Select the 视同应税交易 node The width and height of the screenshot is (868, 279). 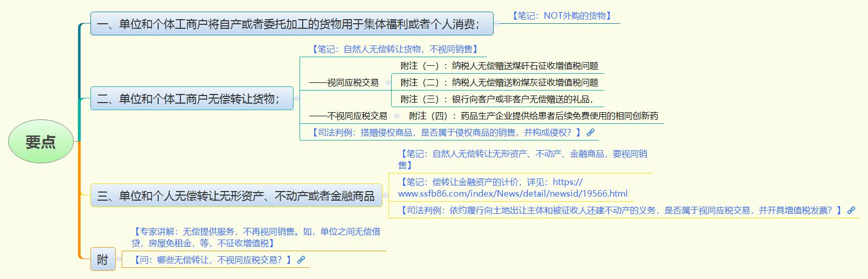pyautogui.click(x=344, y=82)
